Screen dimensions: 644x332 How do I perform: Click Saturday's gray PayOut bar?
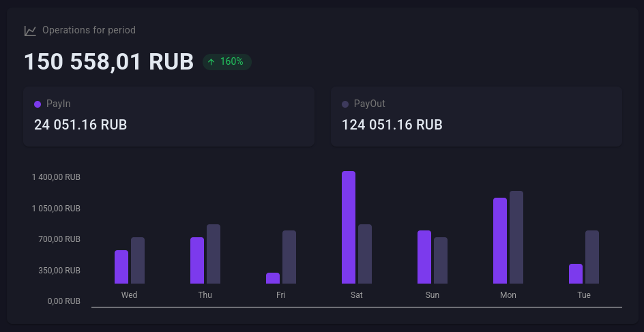tap(365, 254)
